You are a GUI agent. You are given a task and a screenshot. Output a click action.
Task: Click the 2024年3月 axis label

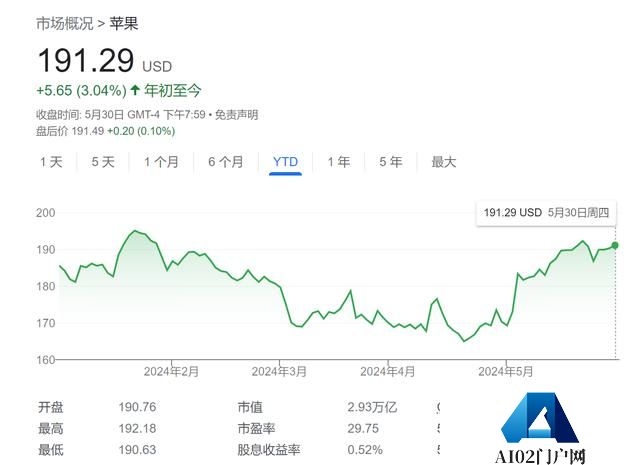coord(279,372)
